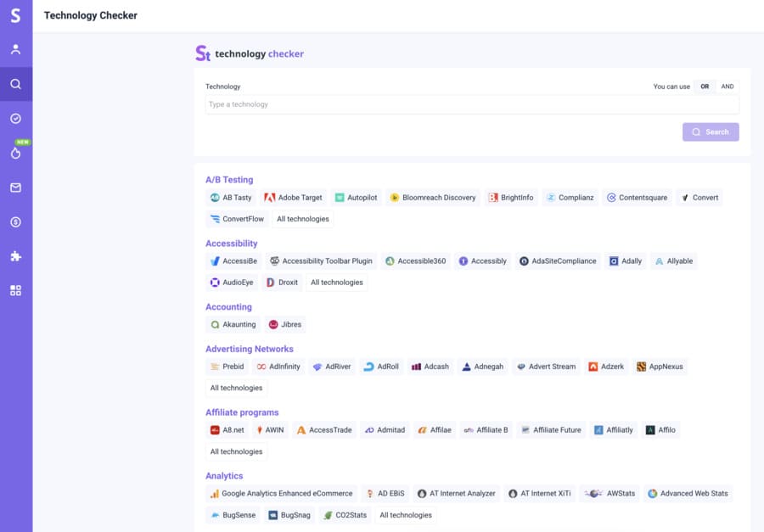Select the Google Analytics Enhanced eCommerce chip
764x532 pixels.
(x=282, y=493)
